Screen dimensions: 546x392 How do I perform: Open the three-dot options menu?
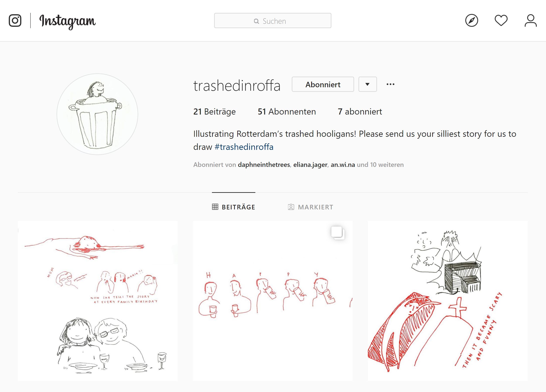tap(390, 84)
